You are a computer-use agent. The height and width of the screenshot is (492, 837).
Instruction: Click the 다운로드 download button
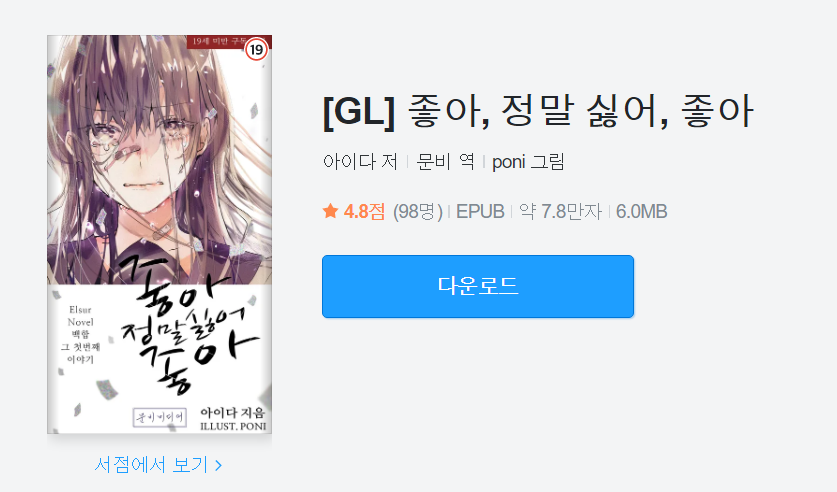(x=478, y=286)
